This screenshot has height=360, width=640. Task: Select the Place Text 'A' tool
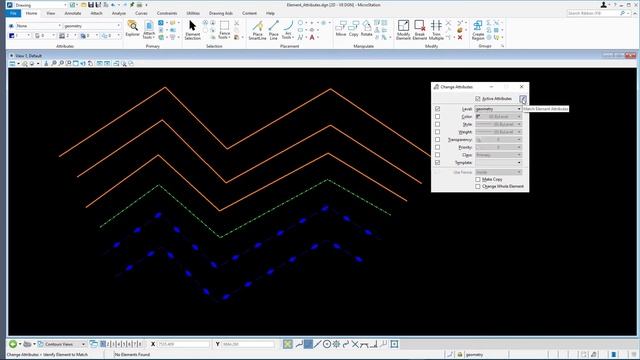pos(312,38)
